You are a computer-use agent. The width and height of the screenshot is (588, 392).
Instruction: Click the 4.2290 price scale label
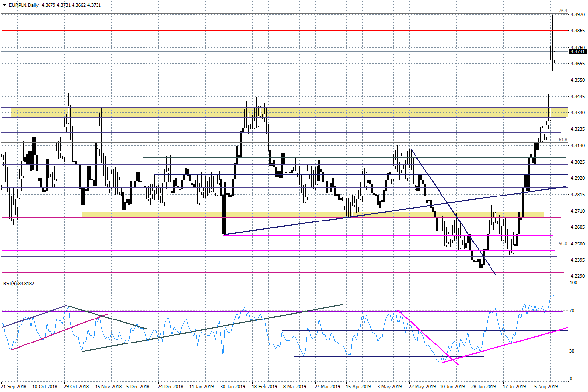[x=577, y=276]
